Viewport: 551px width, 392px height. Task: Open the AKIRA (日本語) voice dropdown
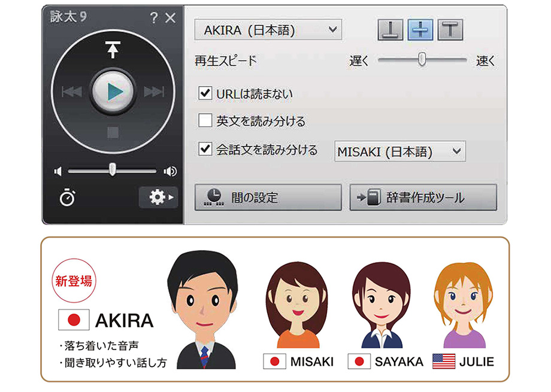click(x=268, y=30)
